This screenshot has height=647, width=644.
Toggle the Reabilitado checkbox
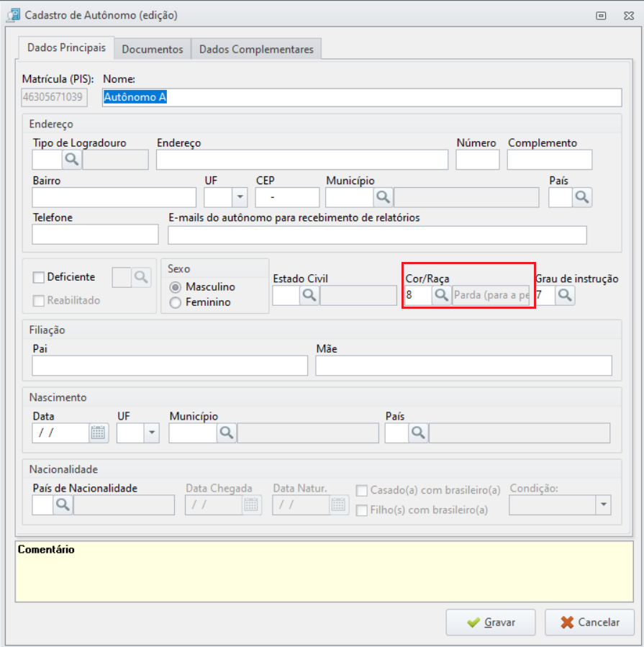[x=38, y=301]
